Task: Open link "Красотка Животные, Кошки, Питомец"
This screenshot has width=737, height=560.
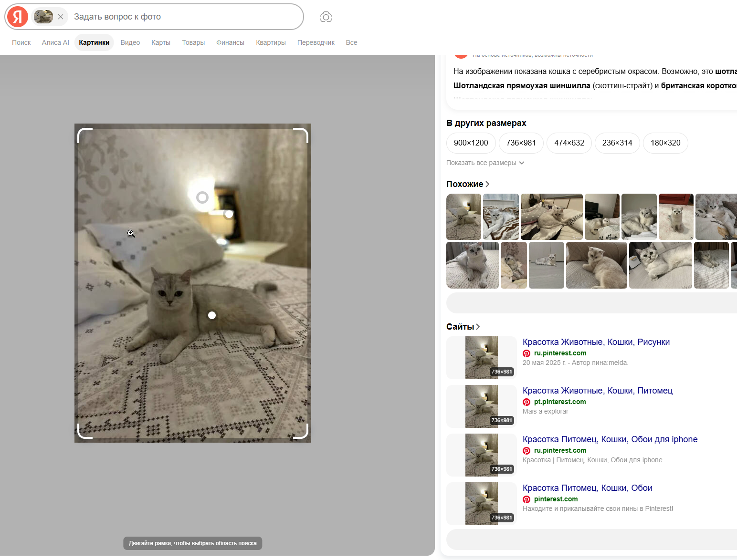Action: pyautogui.click(x=598, y=391)
